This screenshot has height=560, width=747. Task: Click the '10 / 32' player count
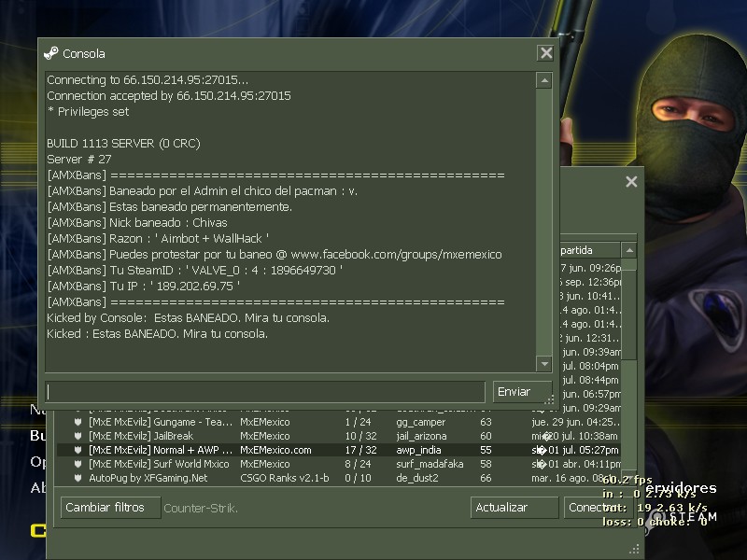coord(360,436)
